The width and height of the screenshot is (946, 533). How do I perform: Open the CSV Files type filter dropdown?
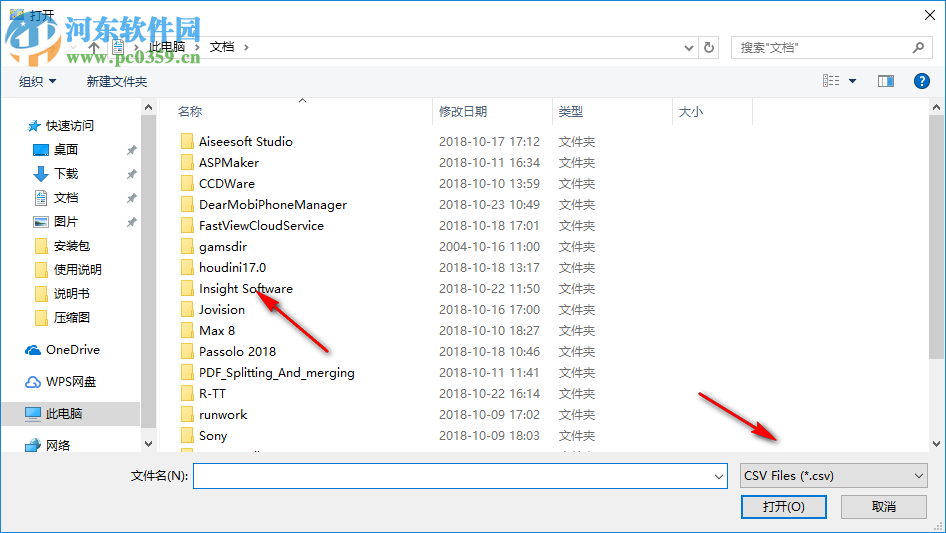point(833,476)
